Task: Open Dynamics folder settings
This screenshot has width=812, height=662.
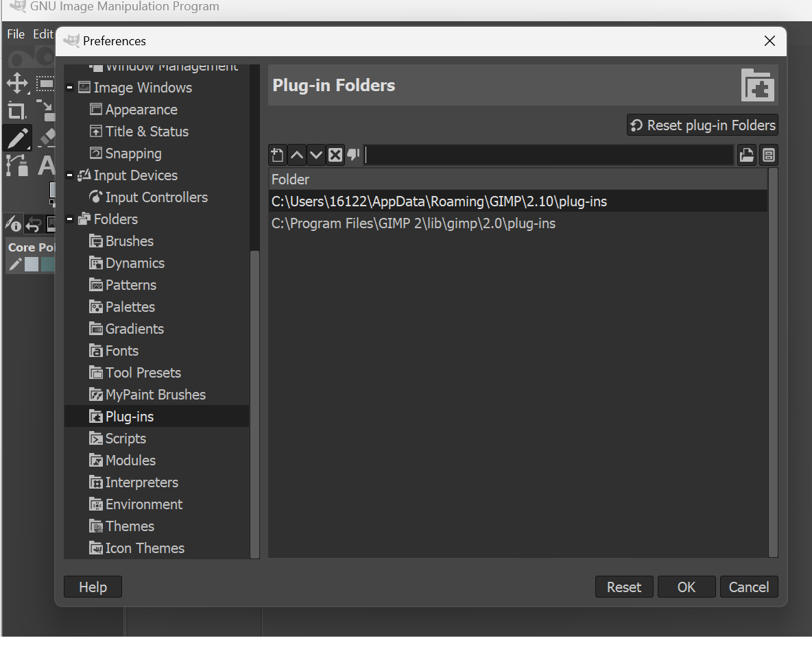Action: point(134,263)
